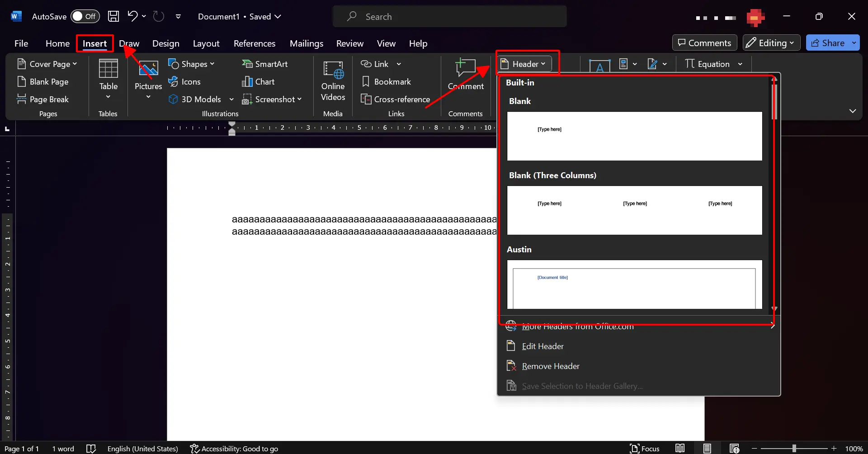868x454 pixels.
Task: Click the Undo arrow icon
Action: 132,16
